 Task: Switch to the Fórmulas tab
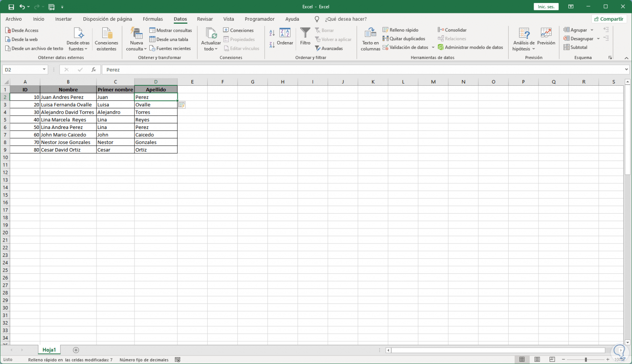(153, 19)
